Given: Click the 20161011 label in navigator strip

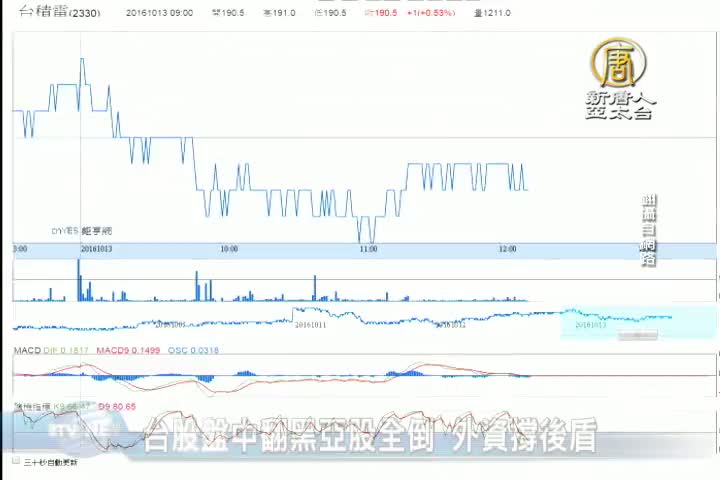Looking at the screenshot, I should tap(310, 324).
